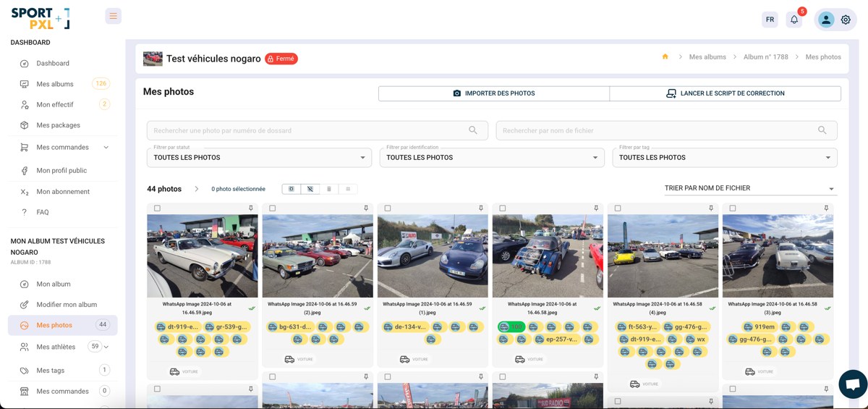Open Filtrer par tag dropdown
This screenshot has width=868, height=409.
[725, 157]
